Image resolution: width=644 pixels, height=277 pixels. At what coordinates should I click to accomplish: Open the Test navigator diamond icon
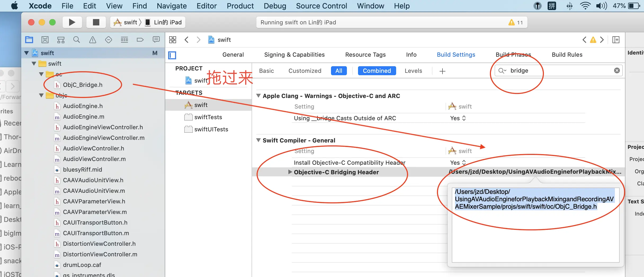point(109,40)
